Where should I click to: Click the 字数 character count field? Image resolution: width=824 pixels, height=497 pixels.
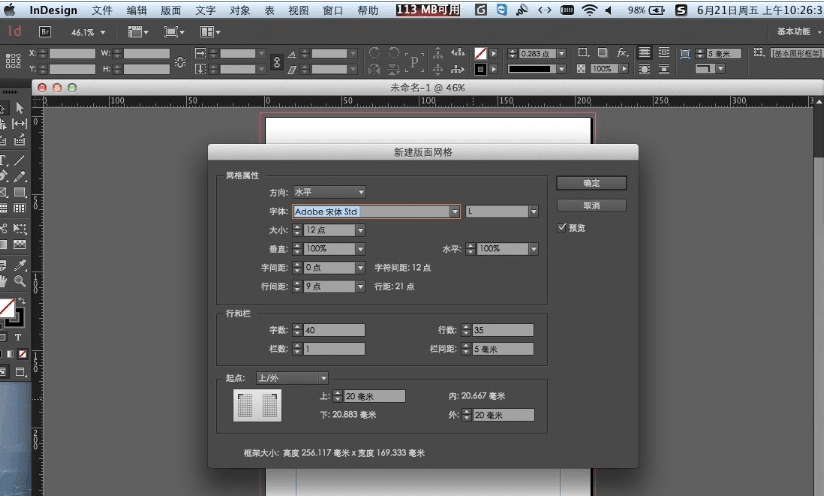pos(334,330)
